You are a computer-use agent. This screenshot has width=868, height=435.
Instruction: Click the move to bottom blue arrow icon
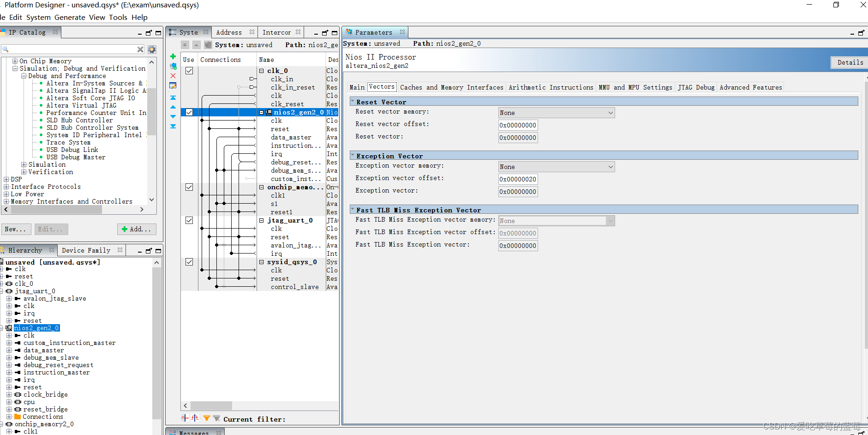point(173,126)
